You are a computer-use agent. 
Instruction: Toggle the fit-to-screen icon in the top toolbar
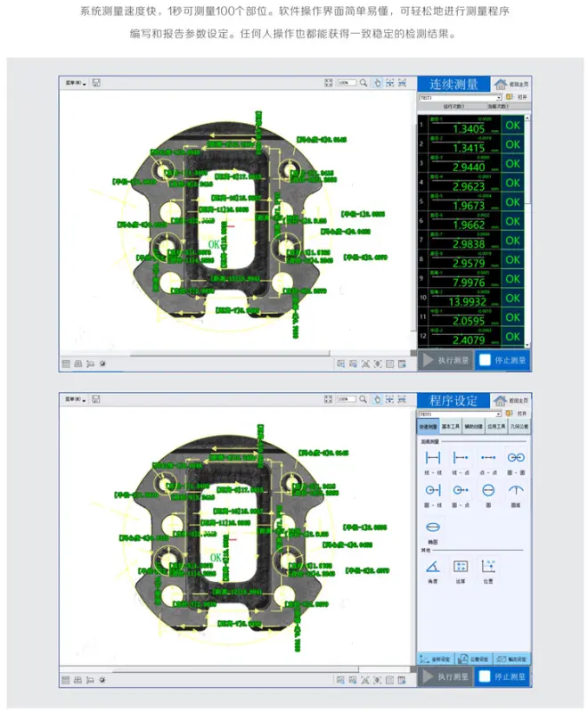click(x=329, y=83)
